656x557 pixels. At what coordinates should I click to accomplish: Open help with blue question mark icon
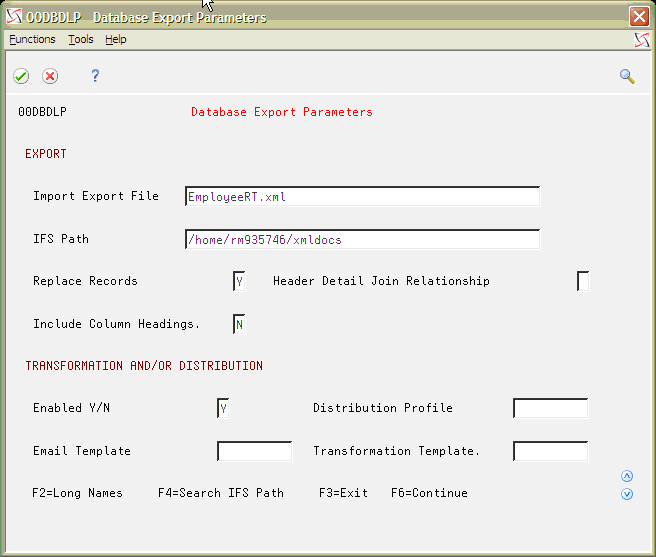[x=95, y=76]
